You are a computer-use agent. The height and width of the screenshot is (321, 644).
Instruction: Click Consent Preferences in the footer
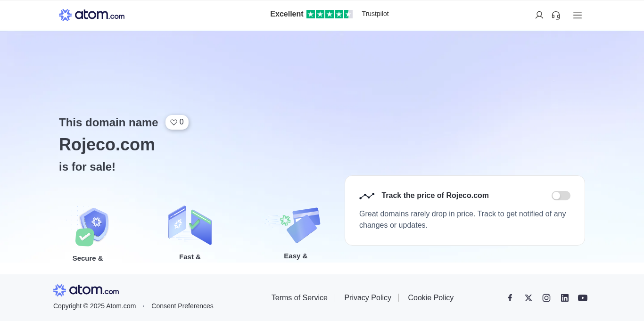pos(182,306)
